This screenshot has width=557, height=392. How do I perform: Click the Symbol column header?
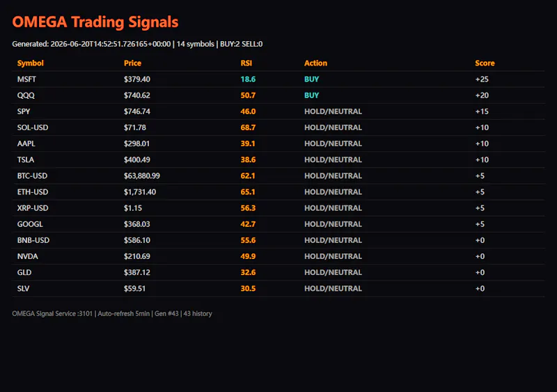[x=30, y=63]
